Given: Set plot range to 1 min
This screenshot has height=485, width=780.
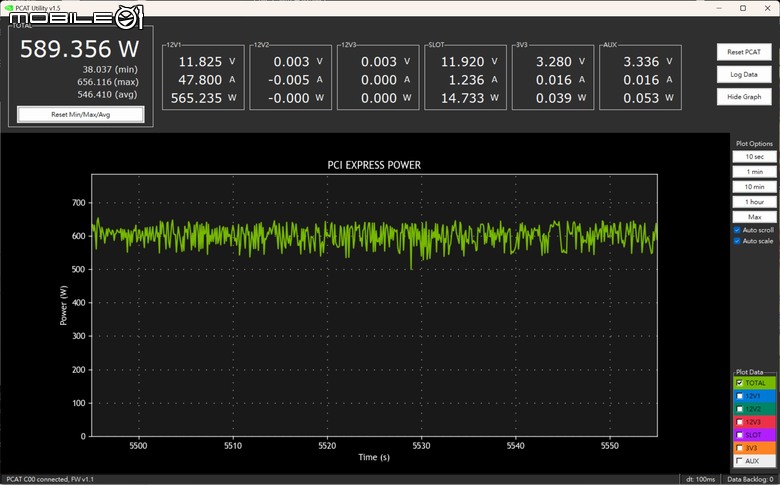Looking at the screenshot, I should (754, 172).
